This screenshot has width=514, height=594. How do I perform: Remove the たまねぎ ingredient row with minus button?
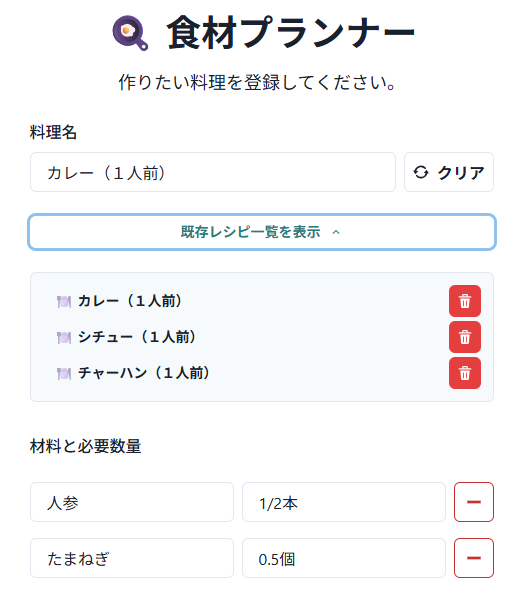click(473, 558)
